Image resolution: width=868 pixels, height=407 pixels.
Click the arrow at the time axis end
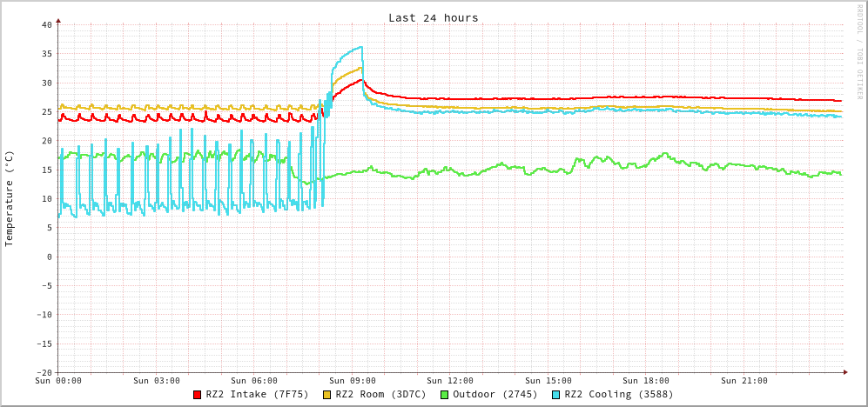[x=844, y=372]
